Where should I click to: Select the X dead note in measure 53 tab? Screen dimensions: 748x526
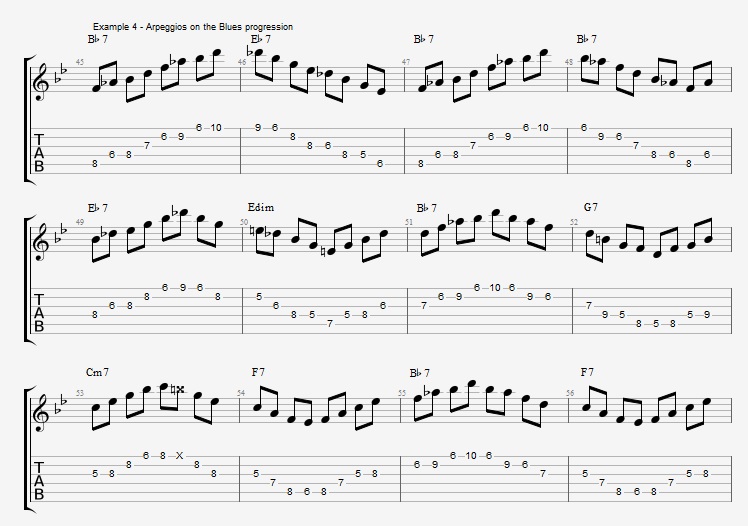pos(179,456)
